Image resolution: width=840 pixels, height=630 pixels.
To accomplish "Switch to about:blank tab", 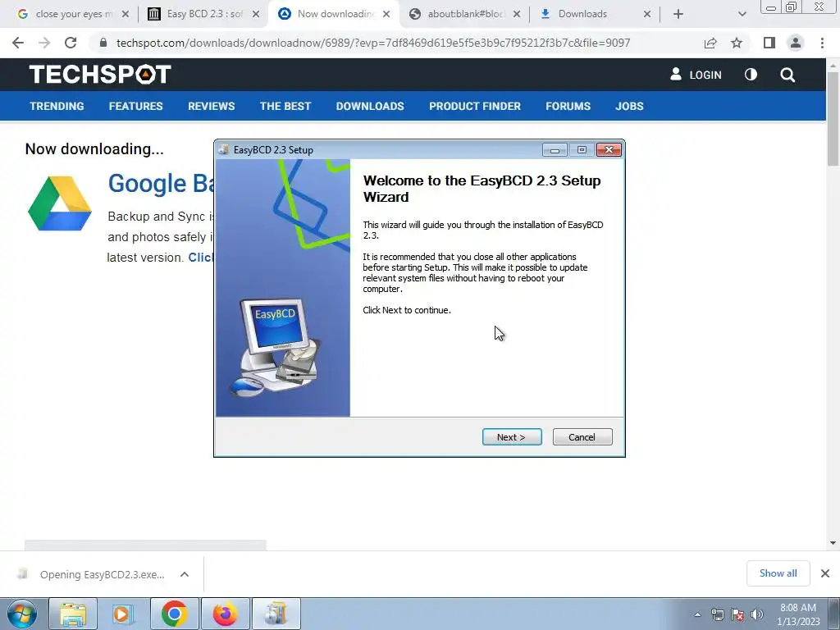I will (x=458, y=14).
